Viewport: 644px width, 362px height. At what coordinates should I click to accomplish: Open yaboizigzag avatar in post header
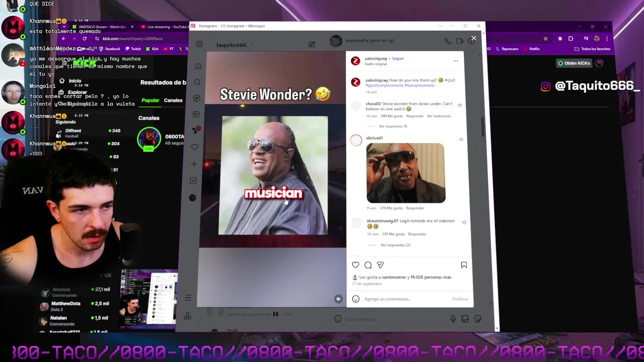click(x=355, y=61)
